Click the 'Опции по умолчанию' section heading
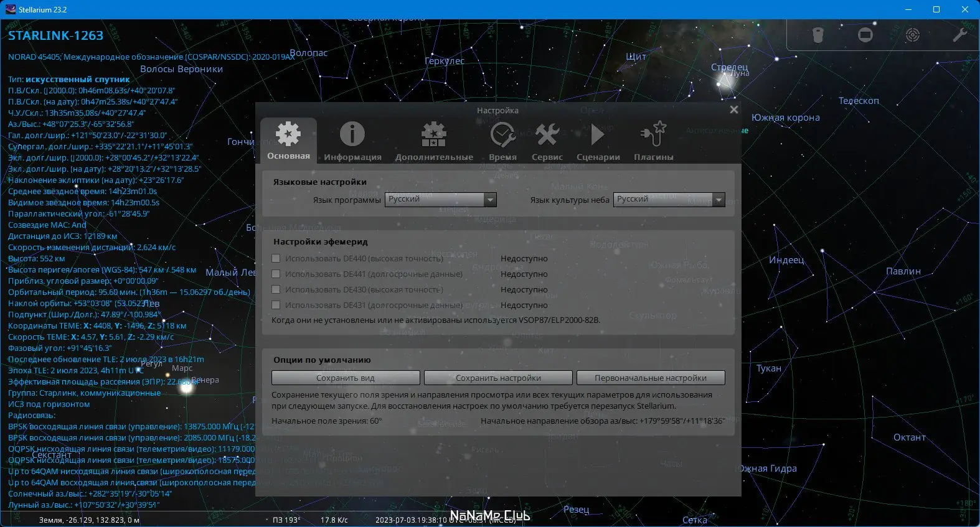 [322, 360]
